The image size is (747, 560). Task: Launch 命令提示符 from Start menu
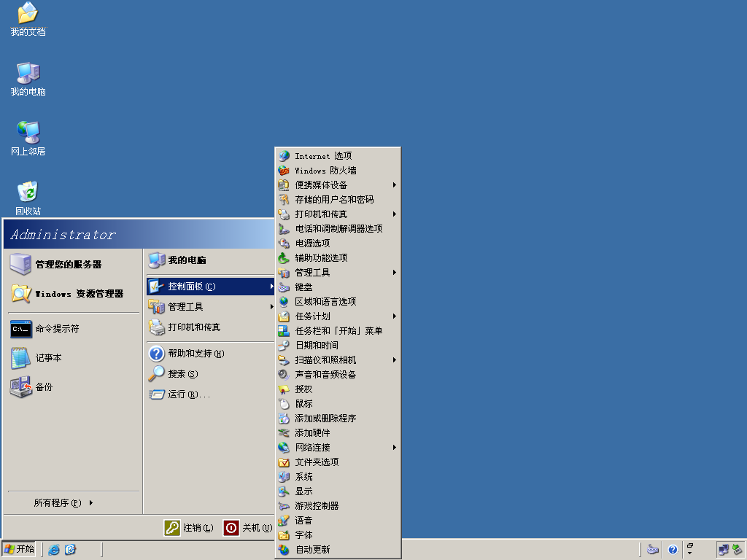coord(74,329)
